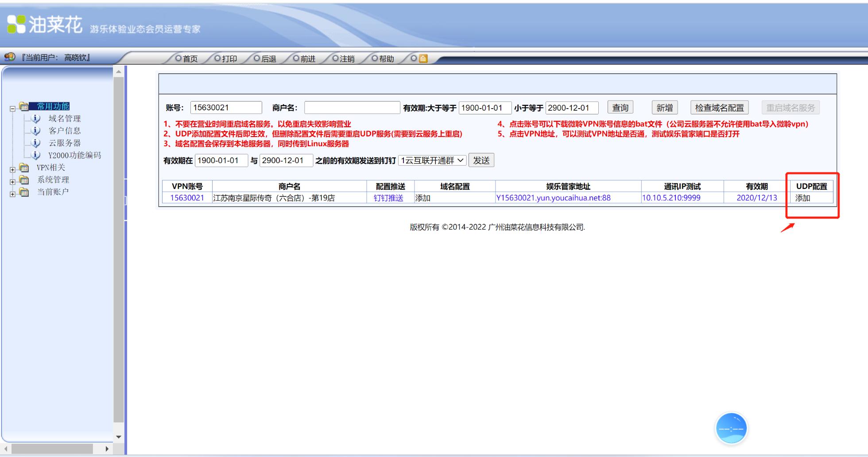Open Y15630021.yun.youcaihua.net:88 address link
Image resolution: width=868 pixels, height=457 pixels.
pyautogui.click(x=553, y=198)
